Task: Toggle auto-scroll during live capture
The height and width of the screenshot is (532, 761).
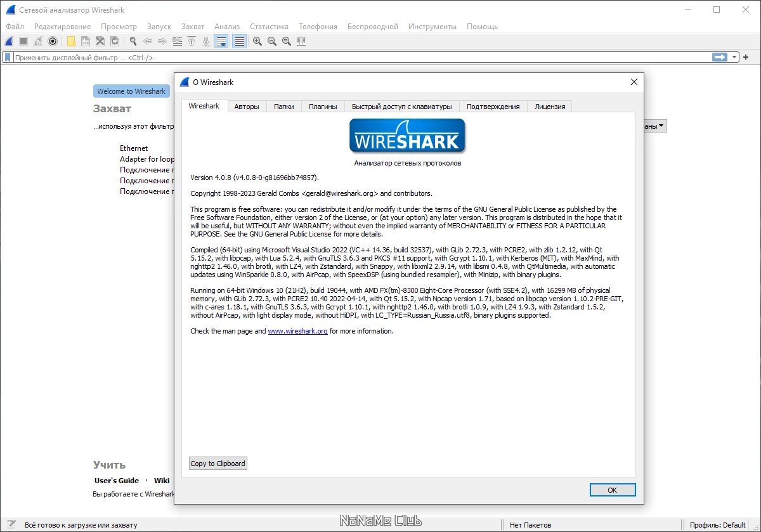Action: (x=221, y=41)
